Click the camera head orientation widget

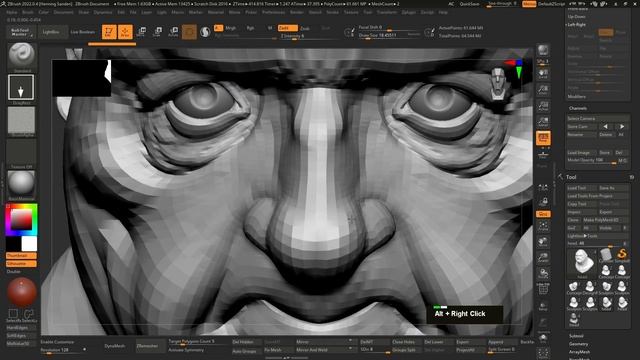(498, 83)
